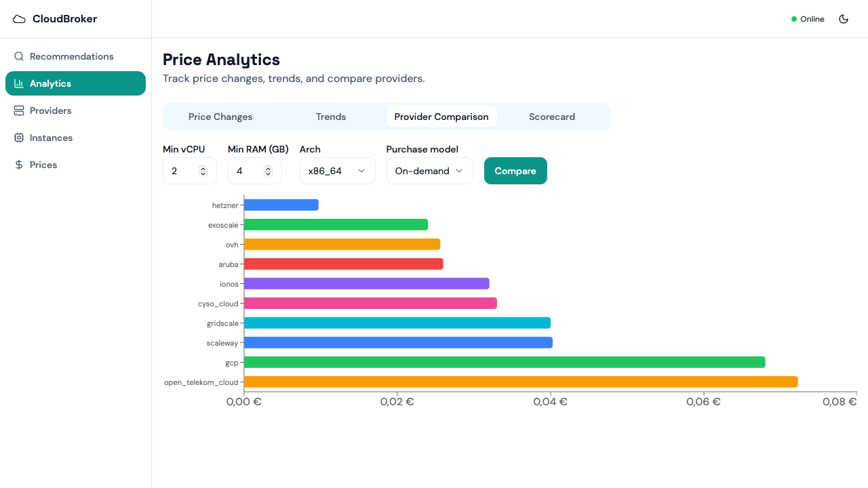This screenshot has height=488, width=868.
Task: Open the Arch dropdown showing x86_64
Action: click(x=337, y=171)
